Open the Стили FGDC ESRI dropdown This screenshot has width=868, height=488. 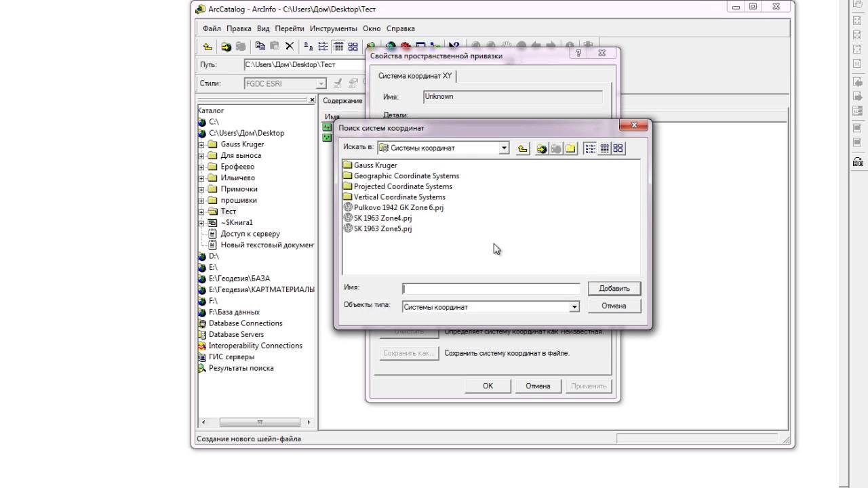[x=321, y=84]
